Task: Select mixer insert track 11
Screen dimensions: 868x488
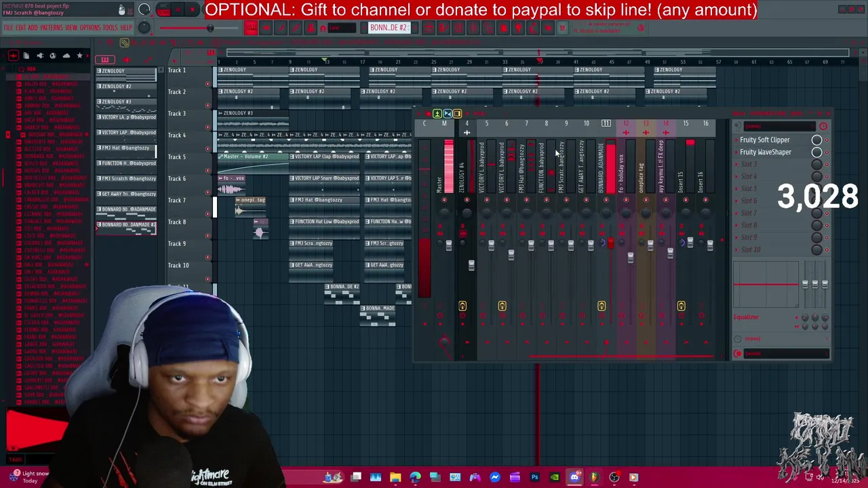Action: pyautogui.click(x=606, y=123)
